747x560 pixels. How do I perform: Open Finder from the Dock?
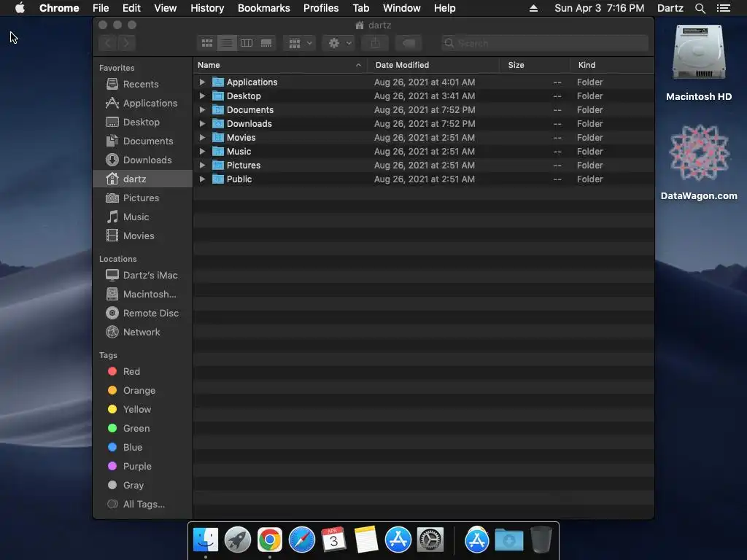coord(205,540)
